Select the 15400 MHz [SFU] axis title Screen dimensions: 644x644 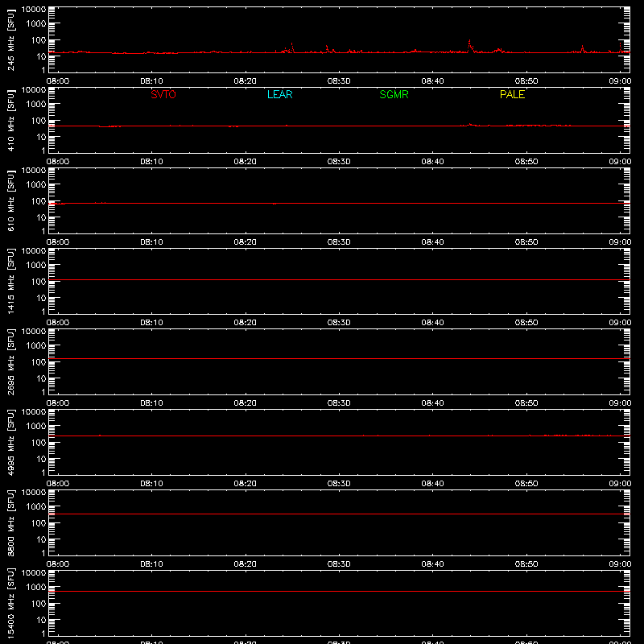tap(10, 603)
